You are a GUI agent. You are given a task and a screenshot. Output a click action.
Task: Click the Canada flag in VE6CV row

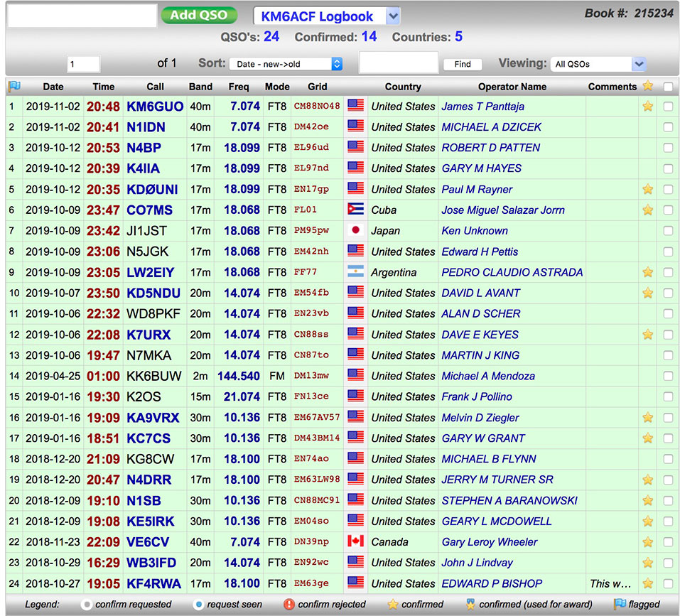pyautogui.click(x=355, y=541)
